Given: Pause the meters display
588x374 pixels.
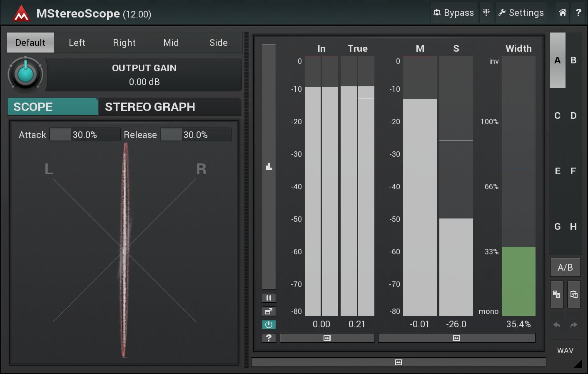Looking at the screenshot, I should (x=269, y=298).
